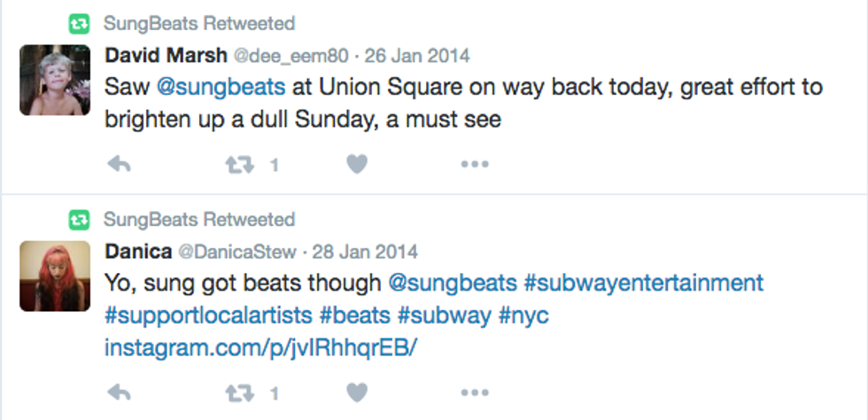Open more options on Danica's tweet

(x=475, y=392)
